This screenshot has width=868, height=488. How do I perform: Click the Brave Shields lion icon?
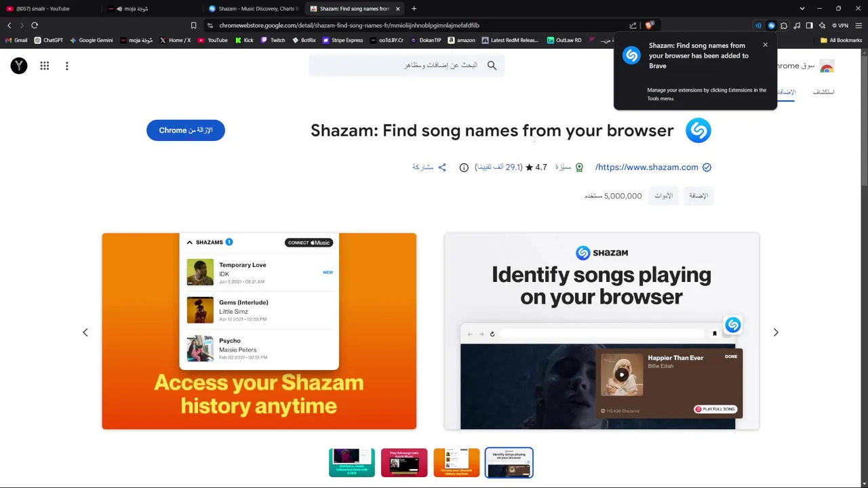(649, 25)
